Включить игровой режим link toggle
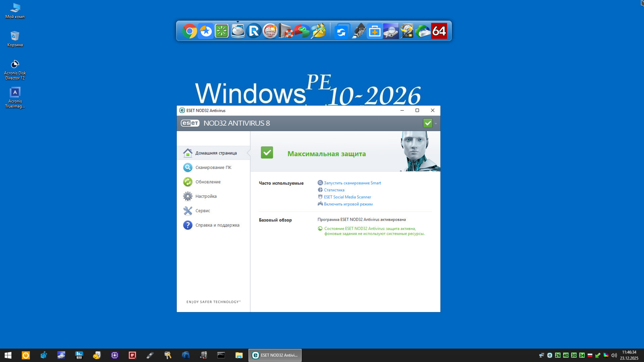The image size is (644, 362). tap(348, 204)
